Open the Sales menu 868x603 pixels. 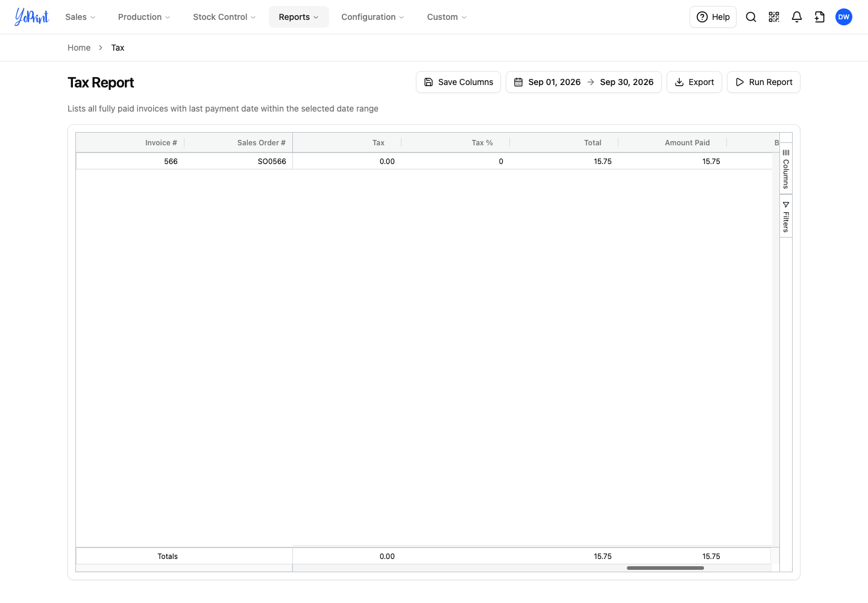tap(80, 17)
